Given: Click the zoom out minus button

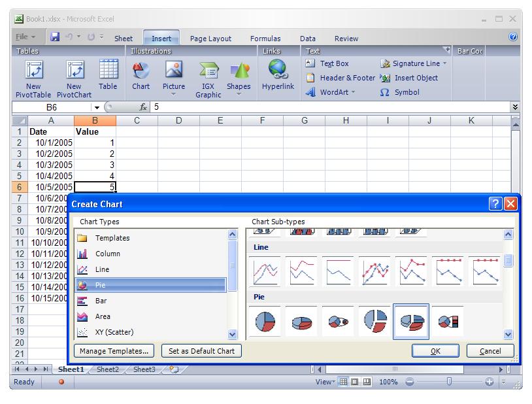Looking at the screenshot, I should [410, 382].
